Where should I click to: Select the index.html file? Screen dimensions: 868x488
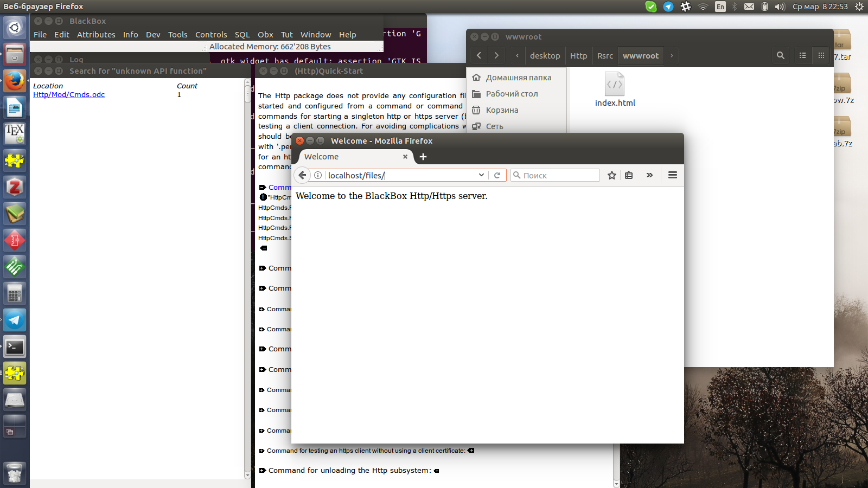[615, 90]
